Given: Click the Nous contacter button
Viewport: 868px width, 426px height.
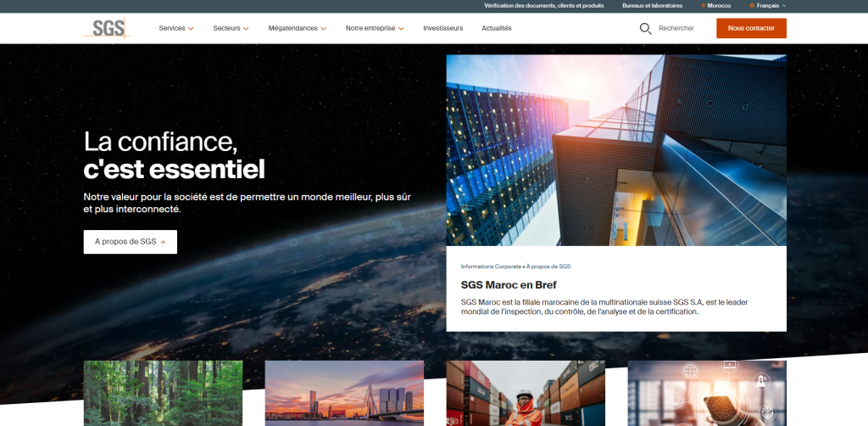Looking at the screenshot, I should [x=751, y=28].
